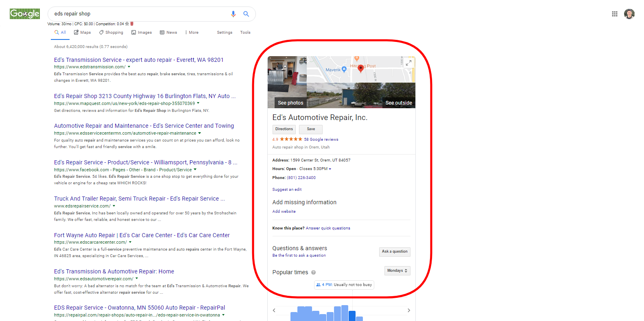The width and height of the screenshot is (644, 321).
Task: Open the Settings menu
Action: point(225,33)
